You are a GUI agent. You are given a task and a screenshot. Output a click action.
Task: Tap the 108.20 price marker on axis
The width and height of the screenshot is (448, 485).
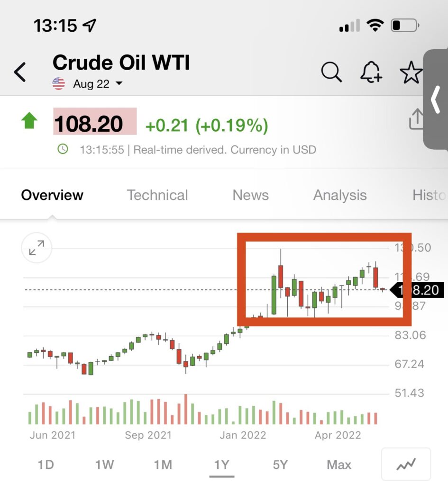click(417, 290)
